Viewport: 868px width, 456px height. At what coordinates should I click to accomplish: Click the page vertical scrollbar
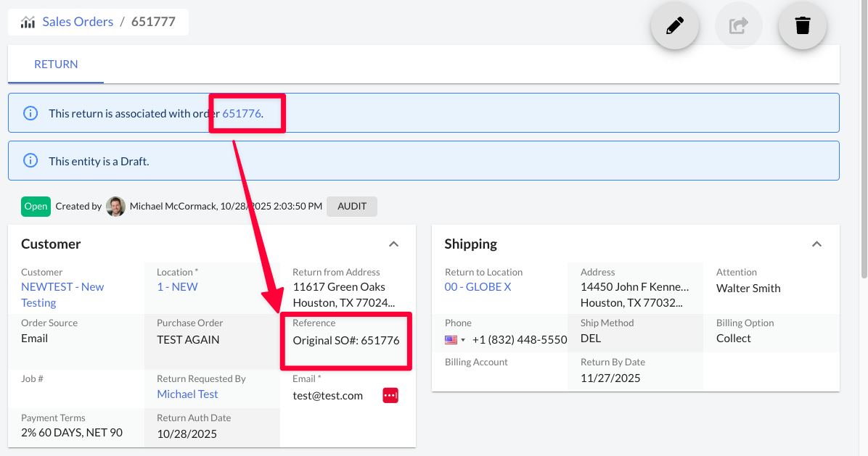tap(864, 138)
